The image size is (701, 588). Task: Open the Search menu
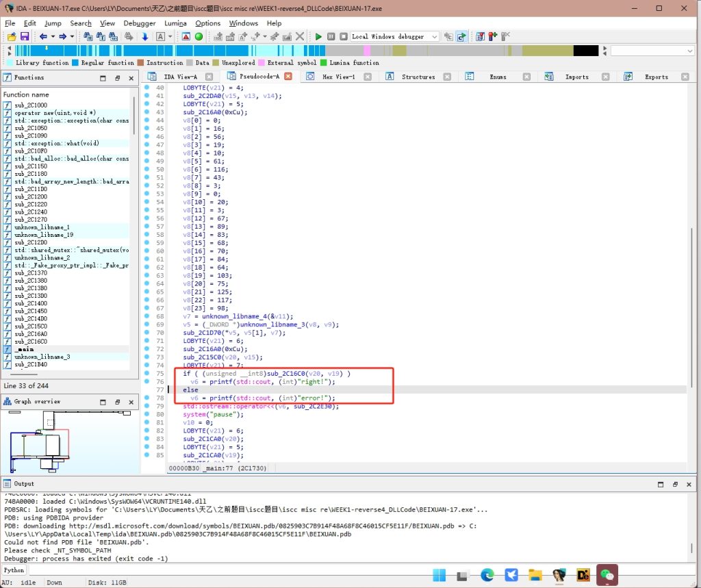point(81,23)
